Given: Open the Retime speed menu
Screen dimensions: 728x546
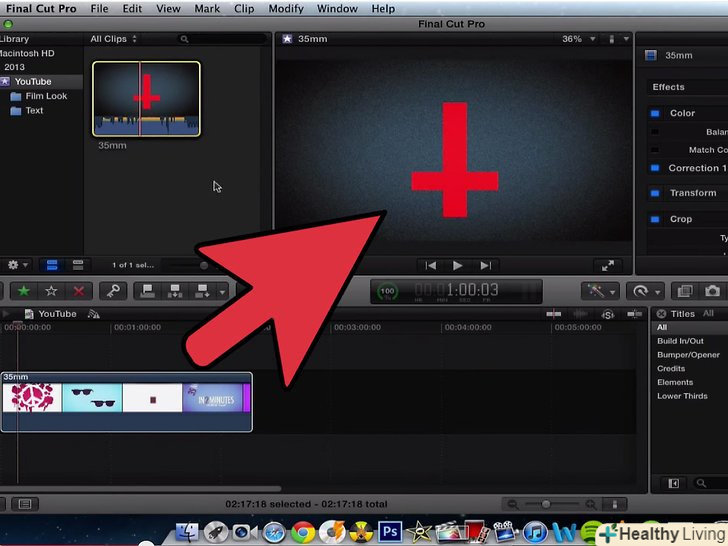Looking at the screenshot, I should pyautogui.click(x=645, y=291).
